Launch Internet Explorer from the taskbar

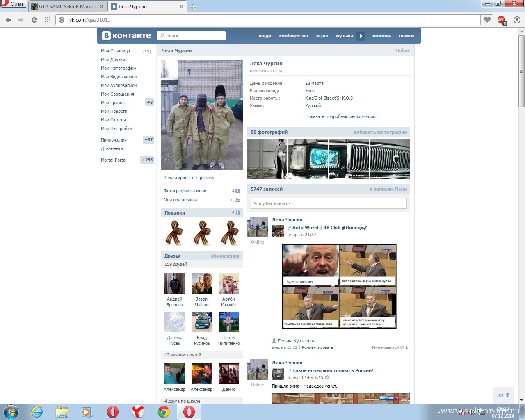tap(37, 412)
